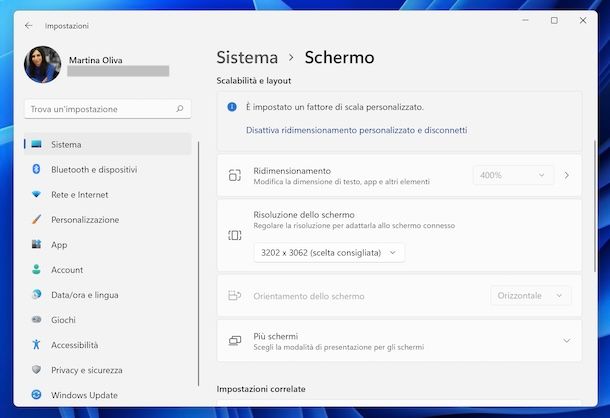The image size is (610, 418).
Task: Click the Privacy e sicurezza shield icon
Action: [x=36, y=370]
